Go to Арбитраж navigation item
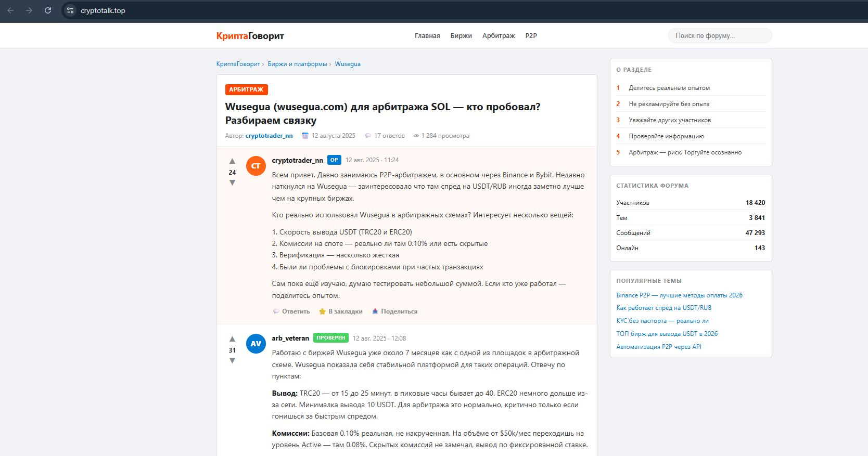 (499, 36)
